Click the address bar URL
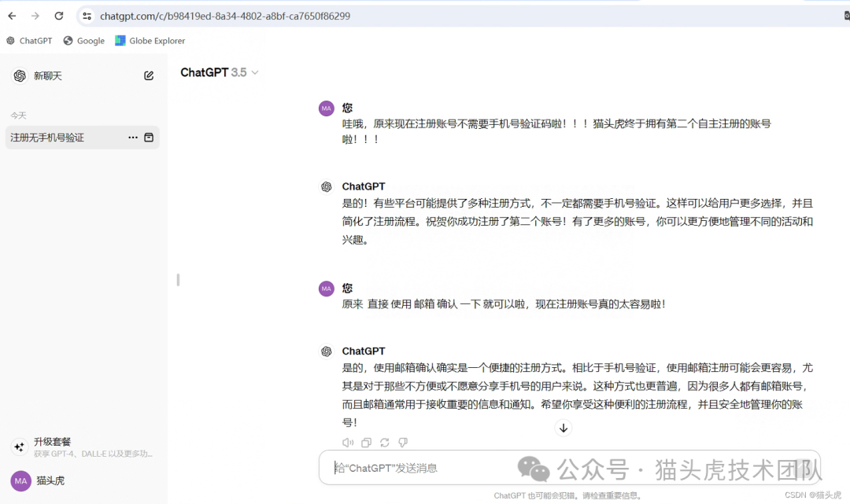Viewport: 850px width, 504px height. click(225, 17)
